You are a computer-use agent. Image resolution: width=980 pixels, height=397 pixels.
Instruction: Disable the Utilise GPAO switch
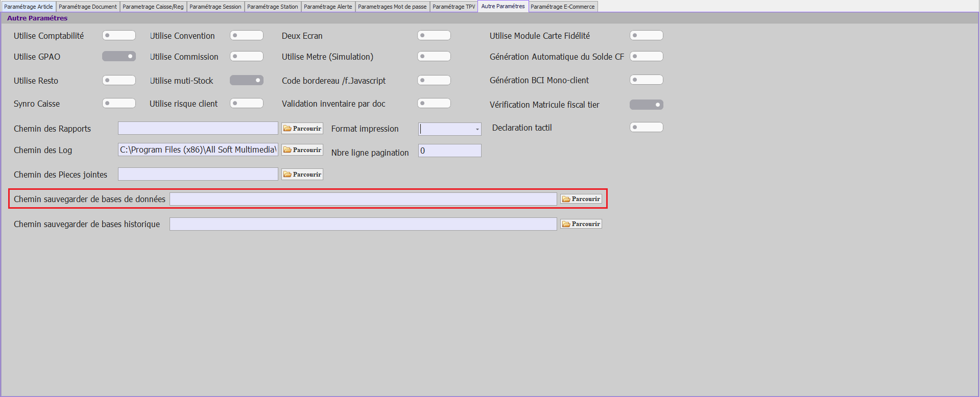[119, 57]
